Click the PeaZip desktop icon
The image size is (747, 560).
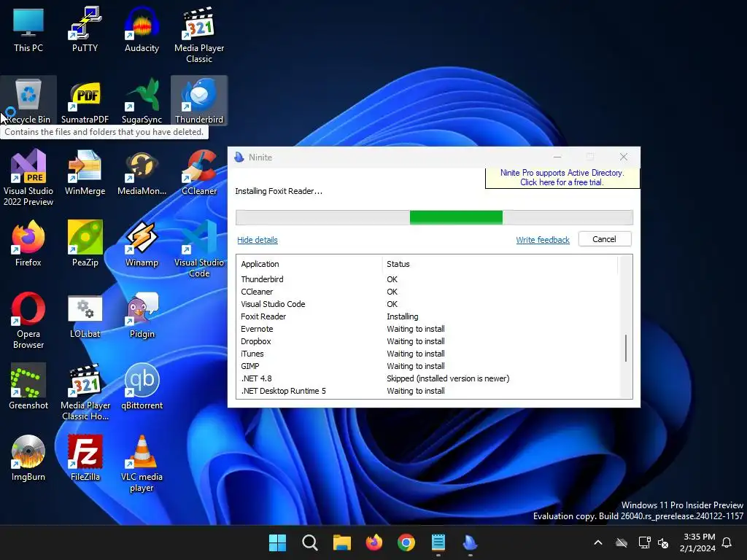[x=85, y=244]
